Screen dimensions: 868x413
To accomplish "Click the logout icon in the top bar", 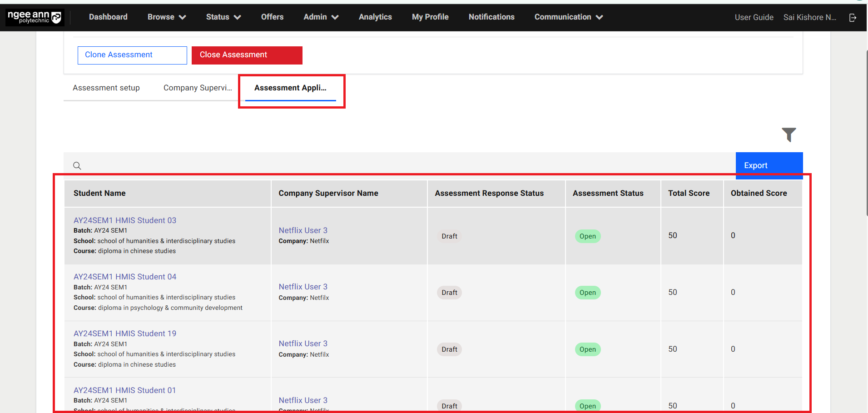I will [x=853, y=17].
